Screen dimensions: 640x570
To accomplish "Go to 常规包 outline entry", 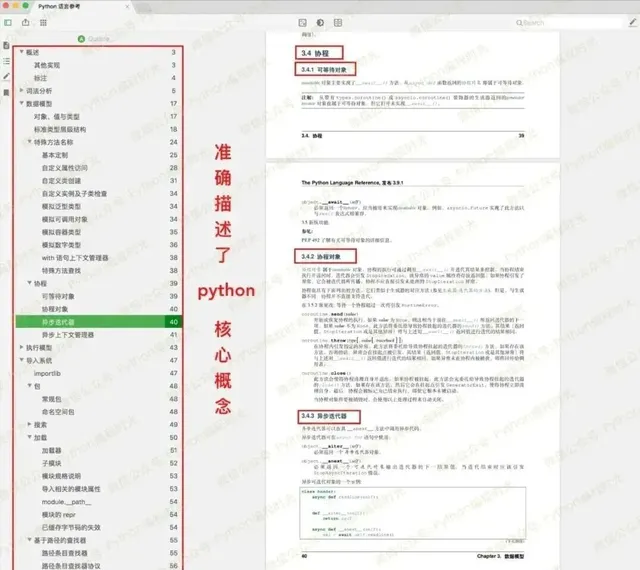I will click(52, 399).
